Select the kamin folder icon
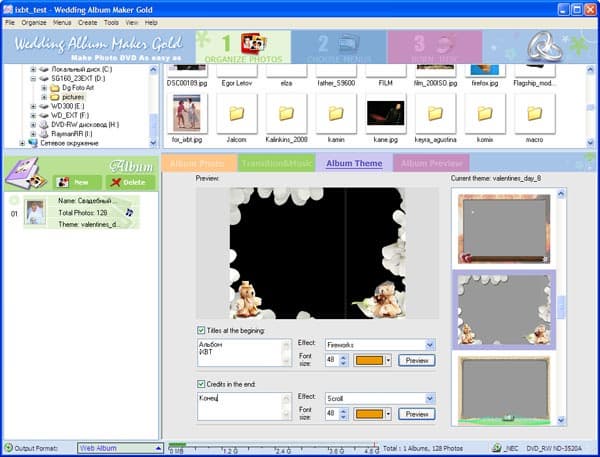Viewport: 600px width, 457px height. [x=336, y=113]
